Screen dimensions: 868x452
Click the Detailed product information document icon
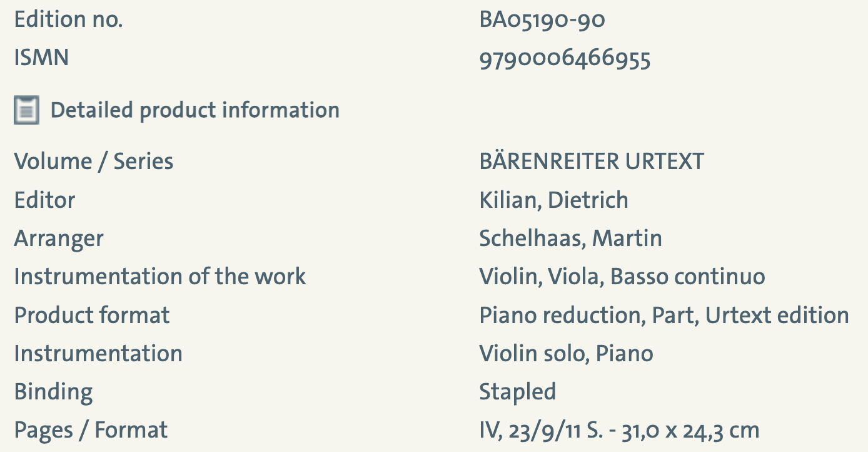click(x=26, y=110)
